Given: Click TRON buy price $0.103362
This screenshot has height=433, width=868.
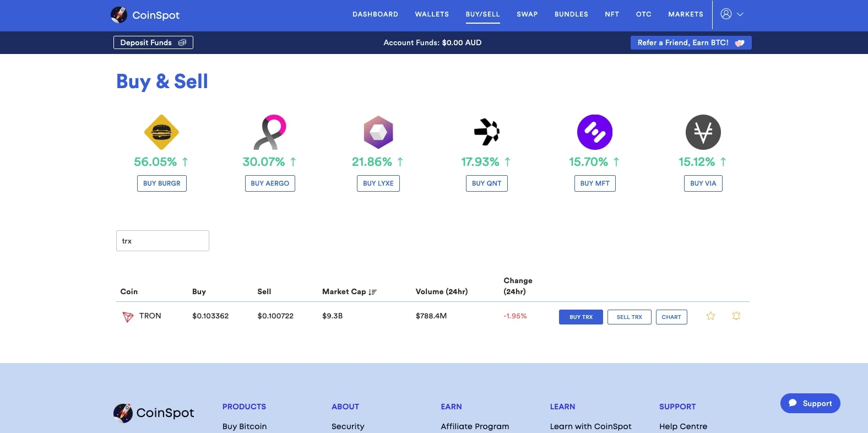Looking at the screenshot, I should point(210,316).
